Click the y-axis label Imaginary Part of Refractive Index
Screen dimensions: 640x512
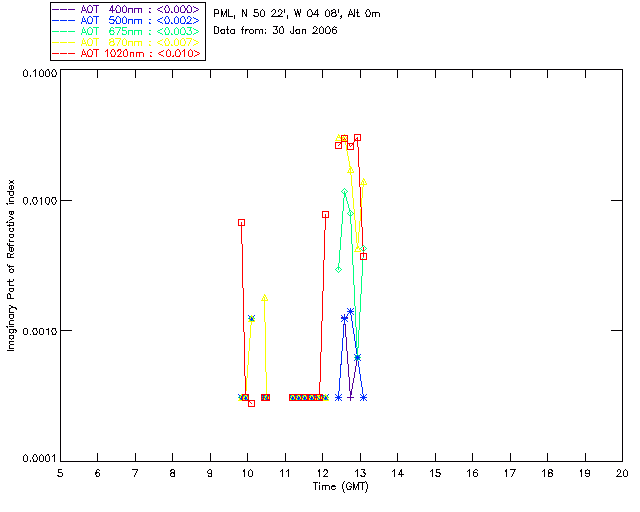[11, 265]
